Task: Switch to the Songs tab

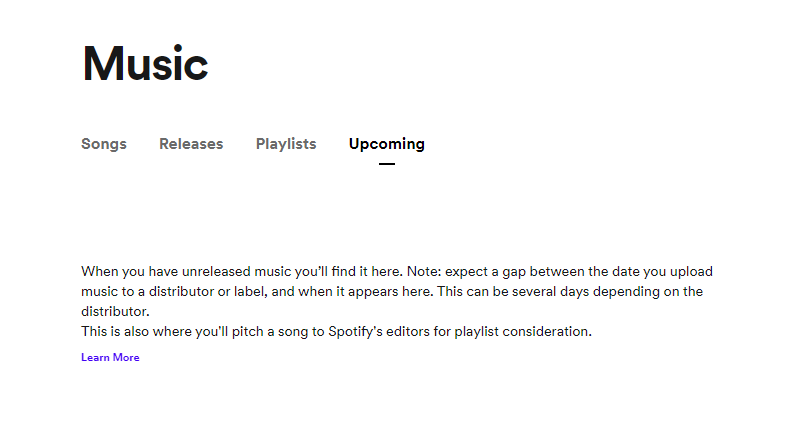Action: coord(103,144)
